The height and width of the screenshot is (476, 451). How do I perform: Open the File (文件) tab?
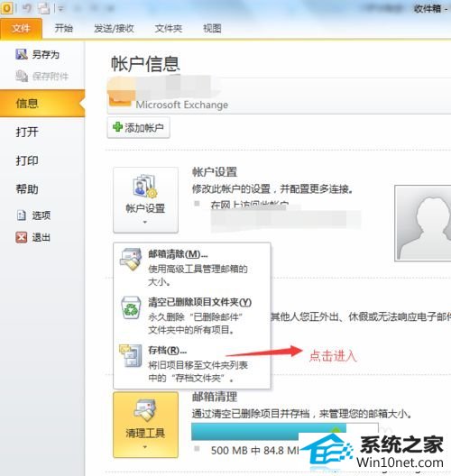click(x=21, y=29)
